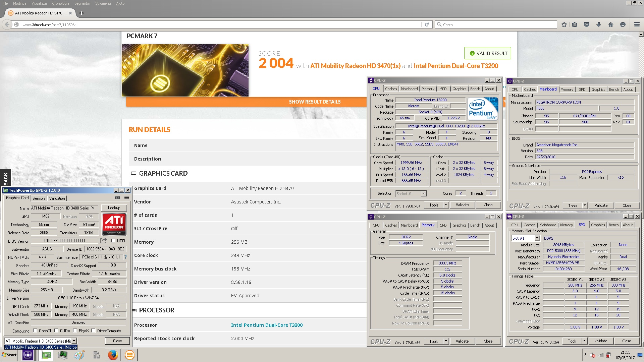Open GPU-Z hamburger menu
The width and height of the screenshot is (644, 362).
click(x=126, y=198)
